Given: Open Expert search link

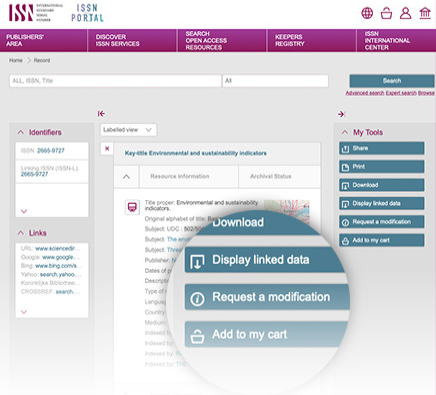Looking at the screenshot, I should point(401,93).
